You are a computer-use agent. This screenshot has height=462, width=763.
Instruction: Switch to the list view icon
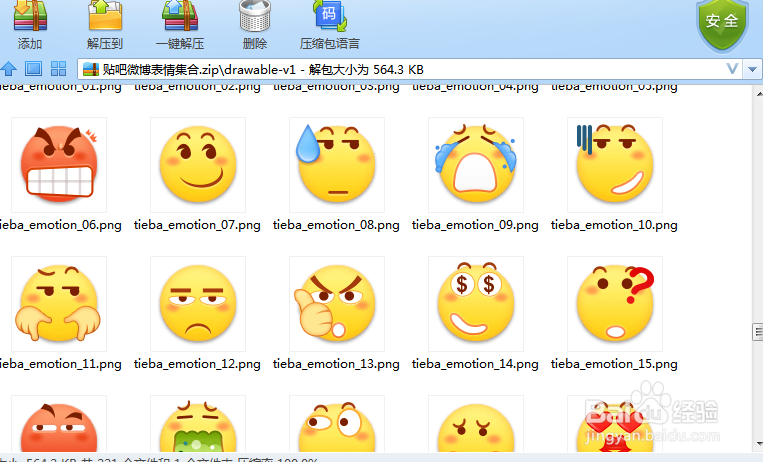[33, 69]
